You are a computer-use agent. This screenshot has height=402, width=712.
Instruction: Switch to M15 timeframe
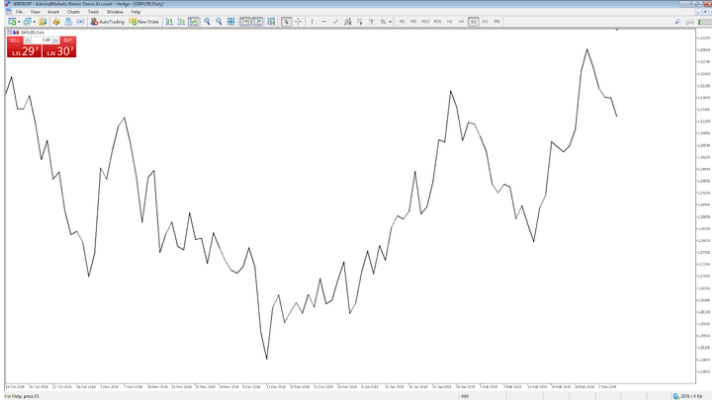click(425, 22)
